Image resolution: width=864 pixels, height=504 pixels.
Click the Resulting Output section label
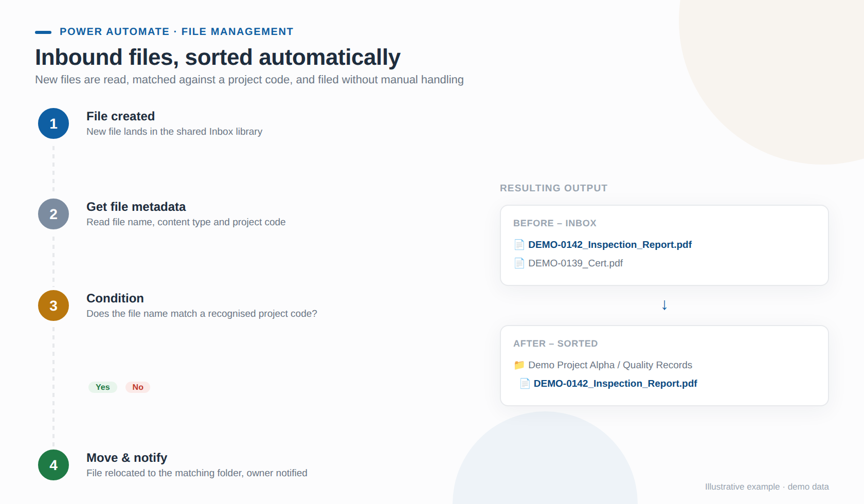point(553,188)
